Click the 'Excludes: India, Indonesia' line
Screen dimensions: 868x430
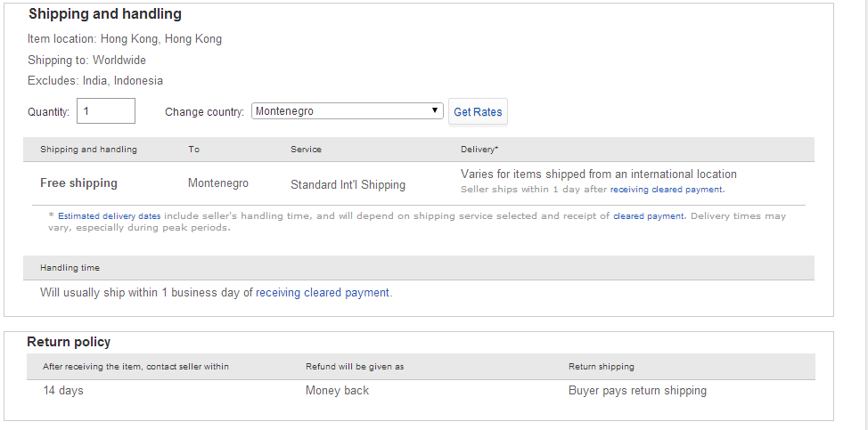[x=95, y=80]
